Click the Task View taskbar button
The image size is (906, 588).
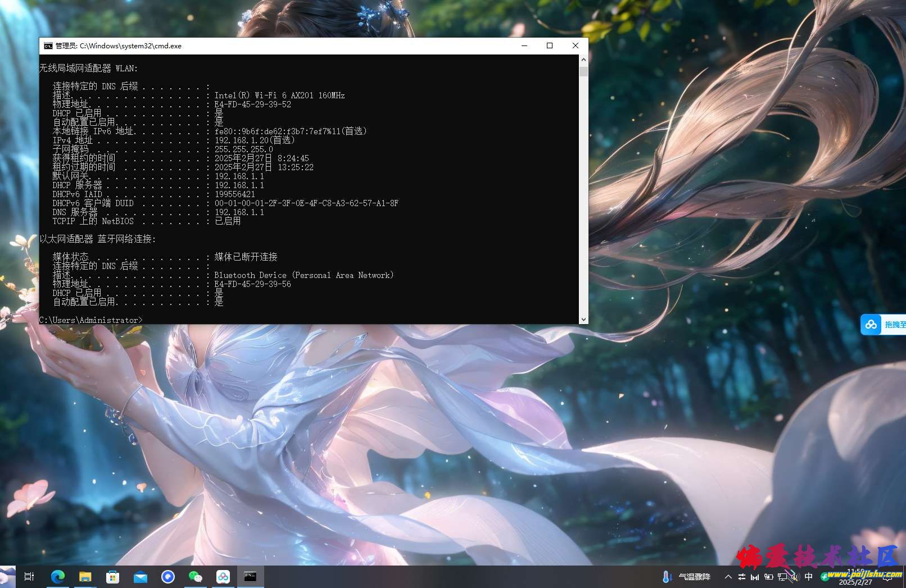click(29, 576)
